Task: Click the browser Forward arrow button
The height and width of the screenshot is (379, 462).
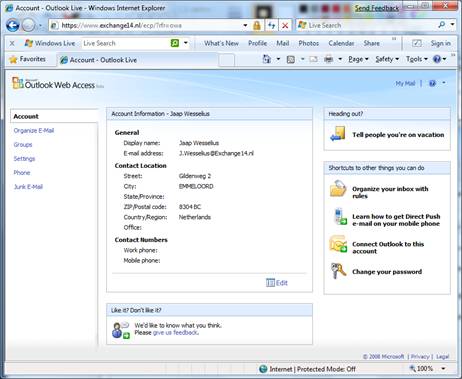Action: (x=29, y=25)
